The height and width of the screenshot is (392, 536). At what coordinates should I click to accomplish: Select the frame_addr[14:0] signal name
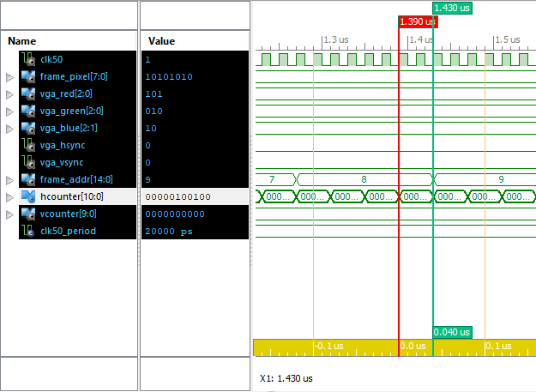pos(76,179)
